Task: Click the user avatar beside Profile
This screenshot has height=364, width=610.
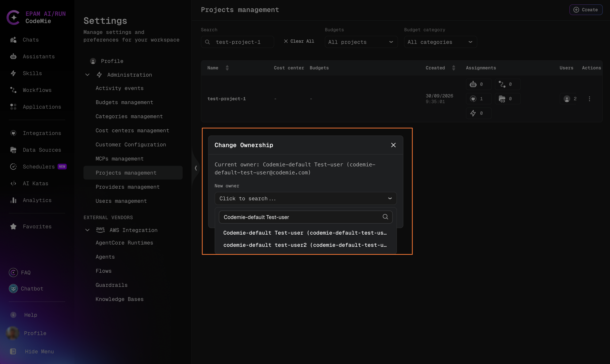Action: [x=13, y=333]
